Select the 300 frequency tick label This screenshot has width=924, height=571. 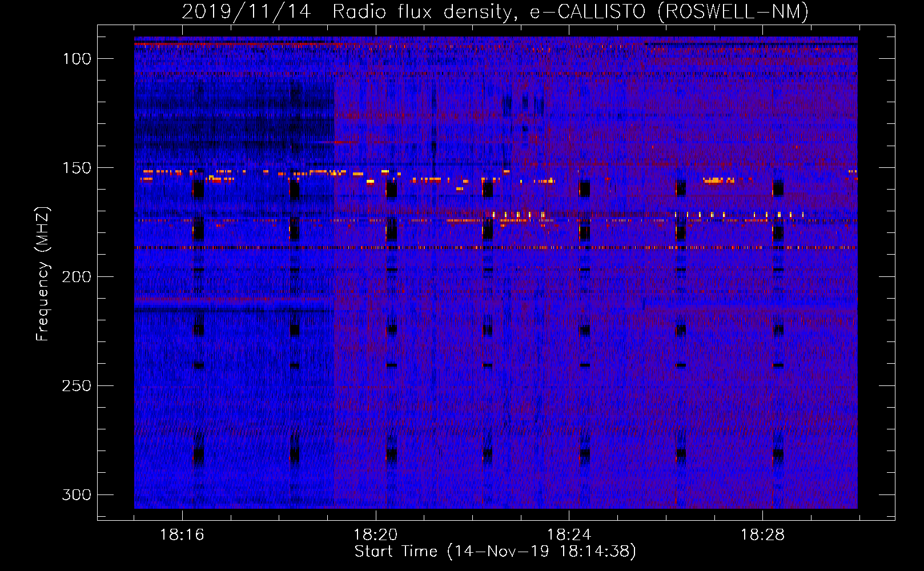point(77,495)
